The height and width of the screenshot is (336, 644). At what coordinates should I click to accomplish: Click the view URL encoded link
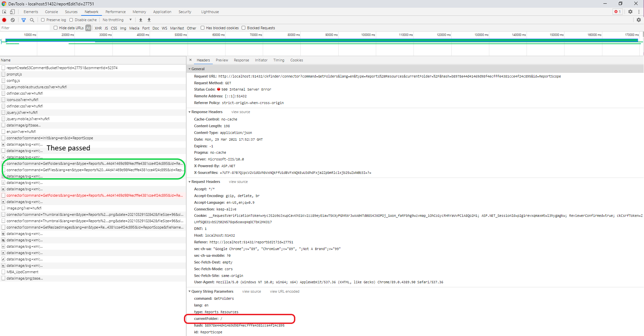click(284, 291)
